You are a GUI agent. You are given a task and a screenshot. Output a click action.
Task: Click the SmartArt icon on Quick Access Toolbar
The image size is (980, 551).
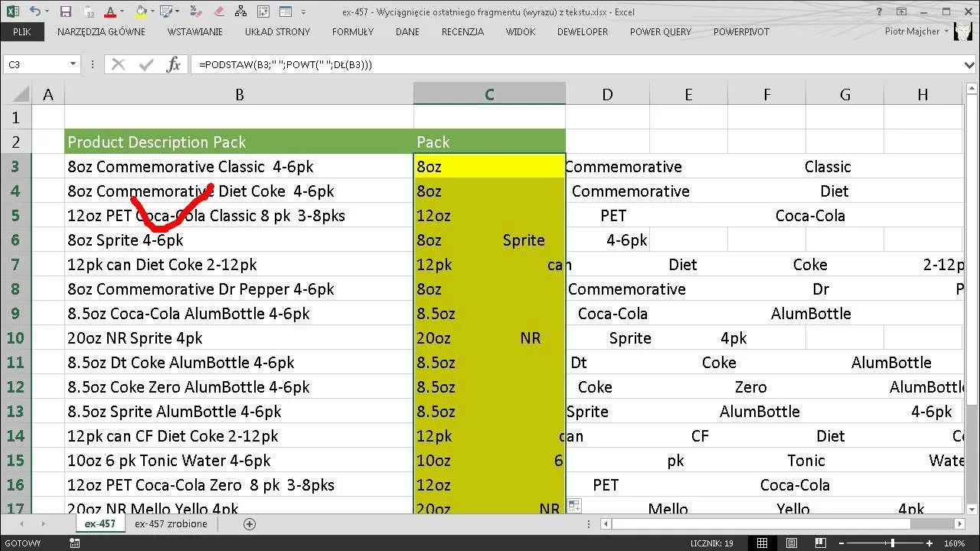point(240,10)
